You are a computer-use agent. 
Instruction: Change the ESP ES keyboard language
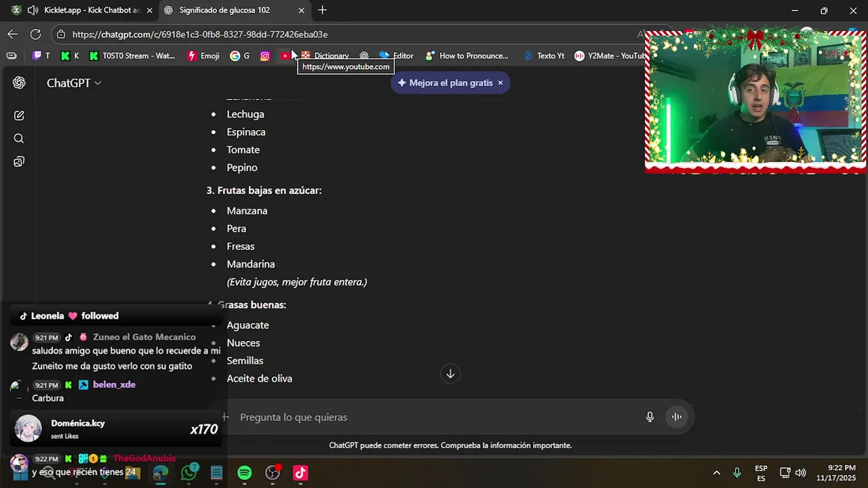[x=761, y=473]
